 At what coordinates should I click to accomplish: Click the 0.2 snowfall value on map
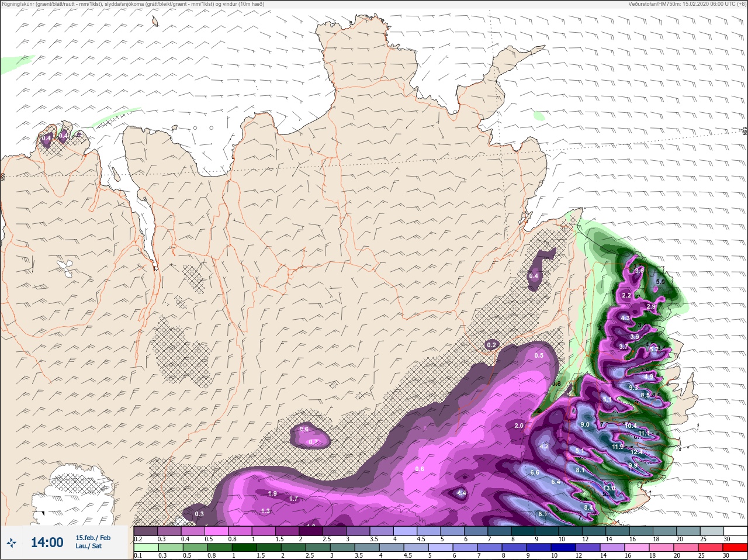pos(491,345)
